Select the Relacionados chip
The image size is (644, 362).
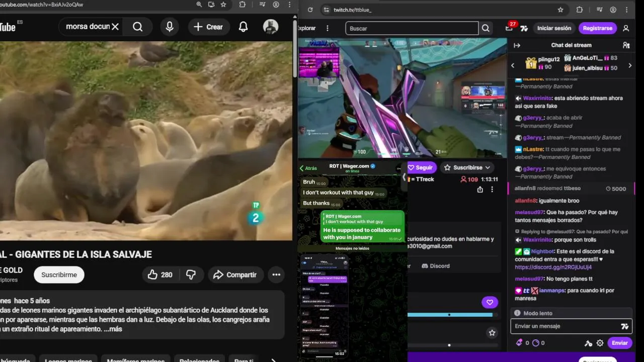(199, 359)
